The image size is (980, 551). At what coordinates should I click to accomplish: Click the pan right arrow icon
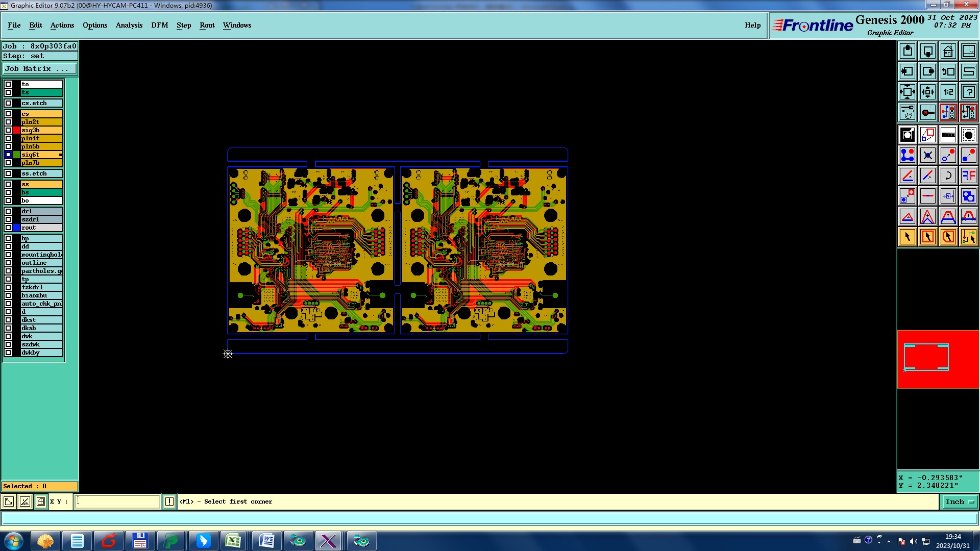click(x=928, y=71)
